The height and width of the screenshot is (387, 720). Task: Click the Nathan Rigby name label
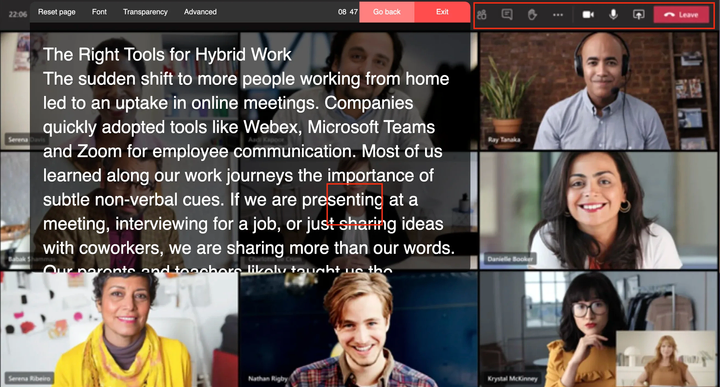[268, 379]
